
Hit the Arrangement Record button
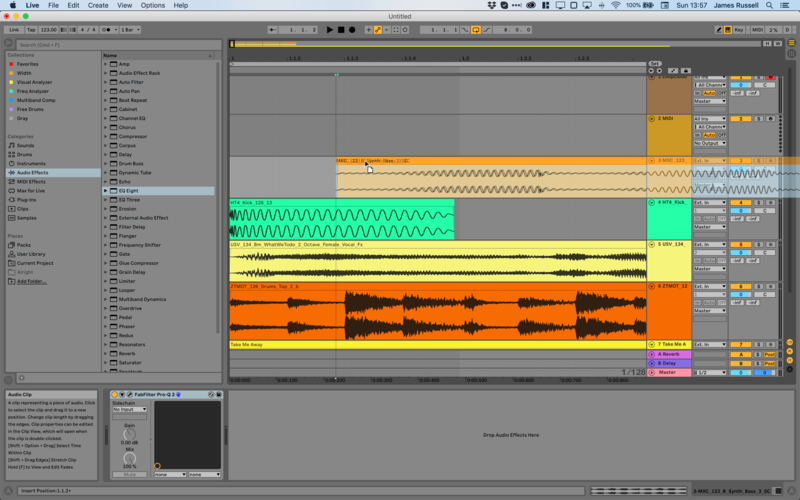[x=352, y=30]
